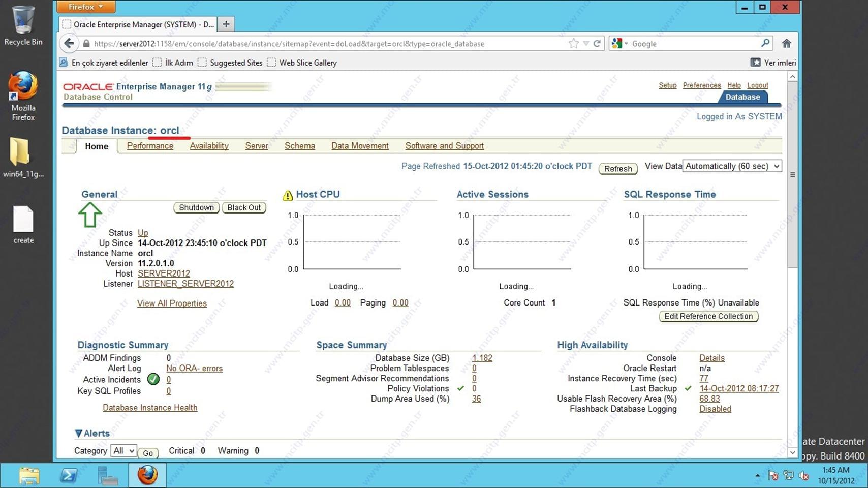Open Last Backup date link
Screen dimensions: 868x488
[739, 388]
